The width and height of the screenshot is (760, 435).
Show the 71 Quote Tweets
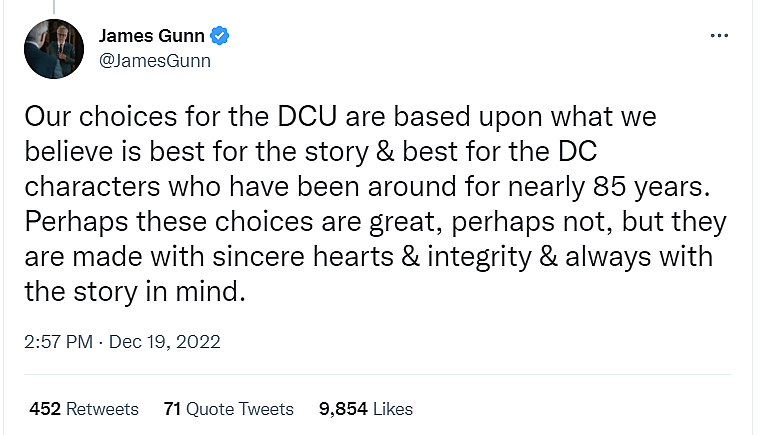pos(228,409)
